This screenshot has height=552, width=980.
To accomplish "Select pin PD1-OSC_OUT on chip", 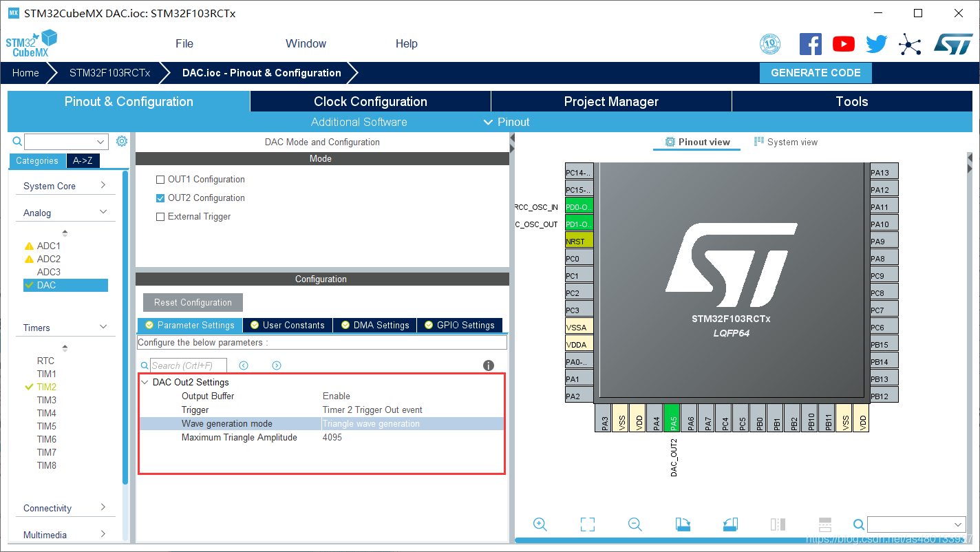I will click(x=579, y=224).
